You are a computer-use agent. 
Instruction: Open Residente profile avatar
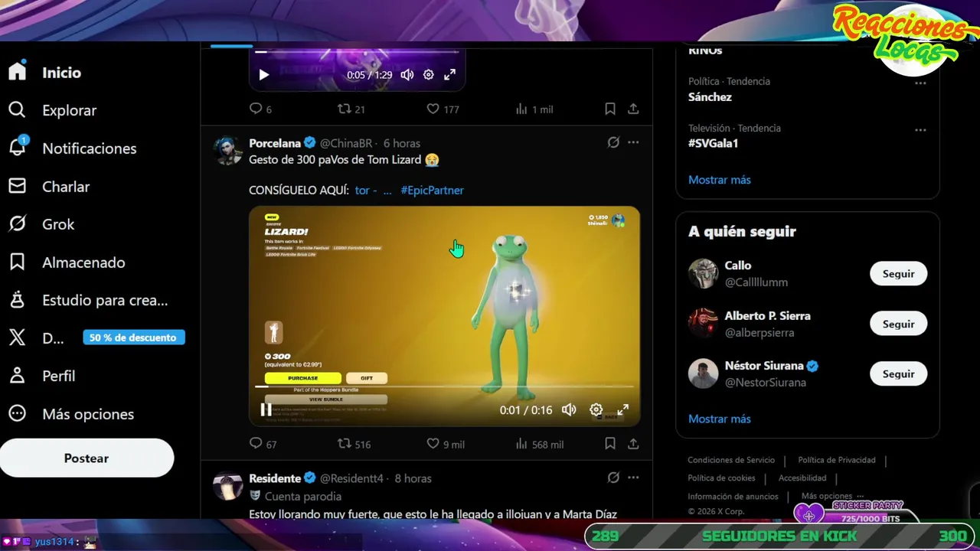(x=227, y=486)
